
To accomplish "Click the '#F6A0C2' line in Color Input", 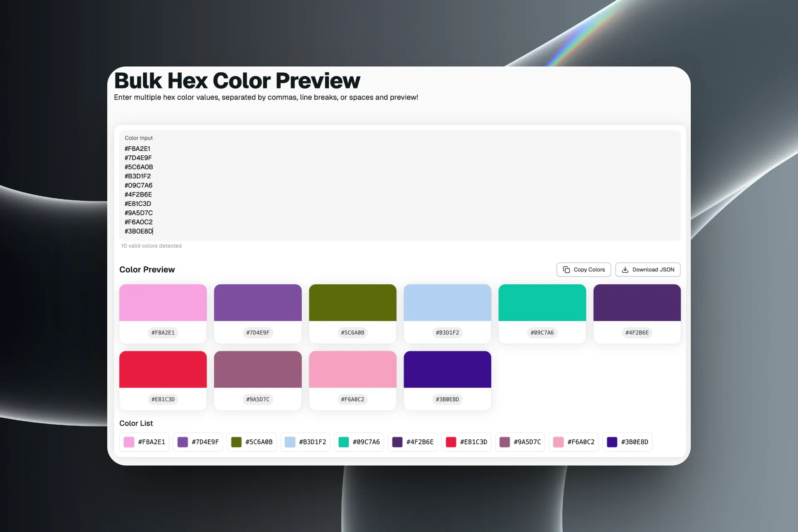I will (x=139, y=222).
